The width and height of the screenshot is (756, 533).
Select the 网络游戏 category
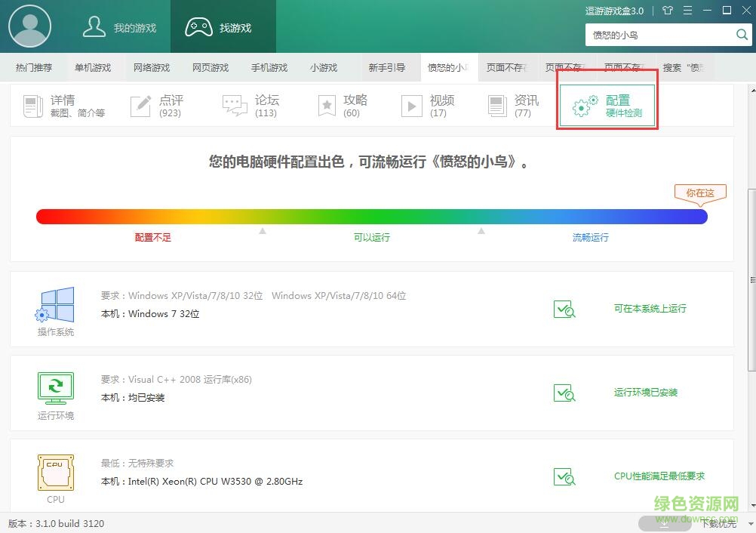[151, 67]
